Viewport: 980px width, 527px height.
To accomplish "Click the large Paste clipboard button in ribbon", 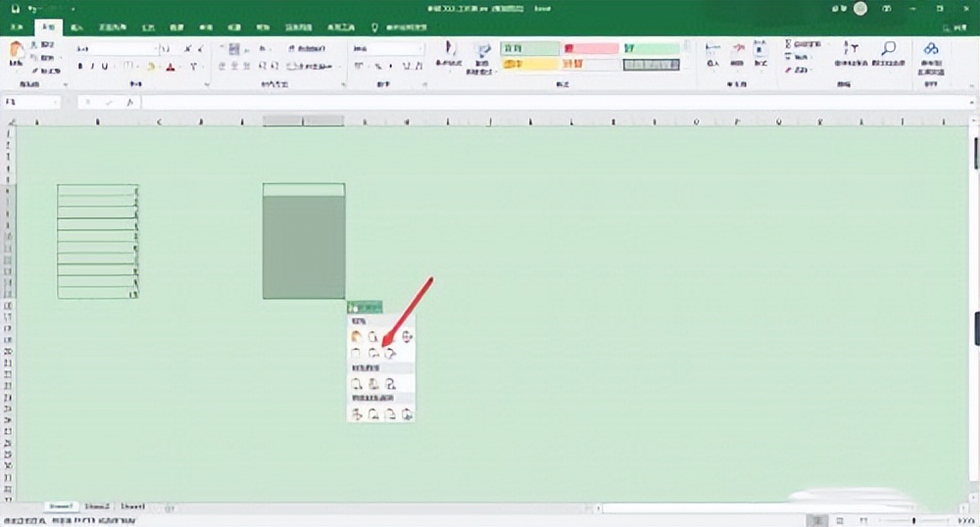I will pos(17,54).
